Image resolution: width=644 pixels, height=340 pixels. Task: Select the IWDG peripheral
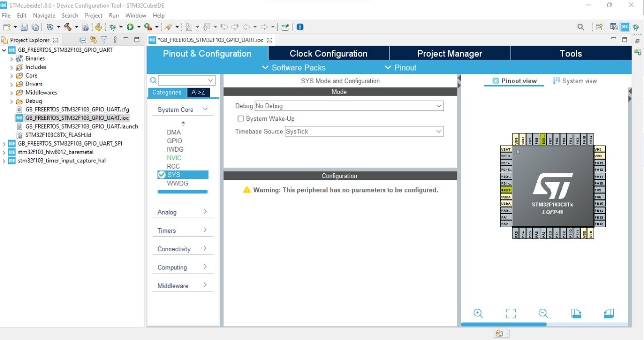pos(175,150)
